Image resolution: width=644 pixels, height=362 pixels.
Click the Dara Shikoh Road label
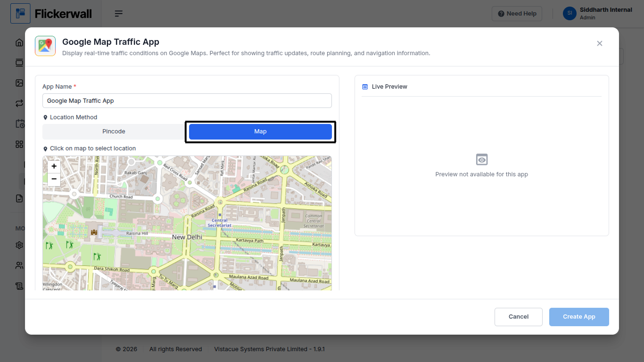[x=112, y=270]
